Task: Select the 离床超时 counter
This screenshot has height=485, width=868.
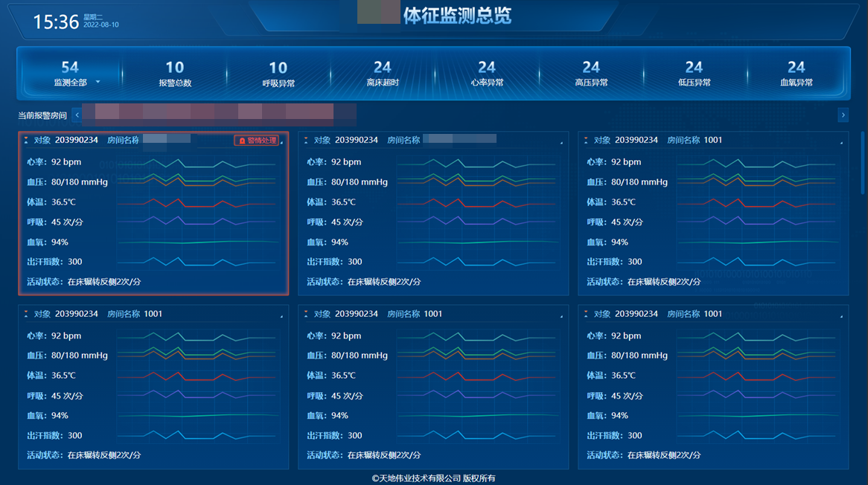Action: coord(382,73)
